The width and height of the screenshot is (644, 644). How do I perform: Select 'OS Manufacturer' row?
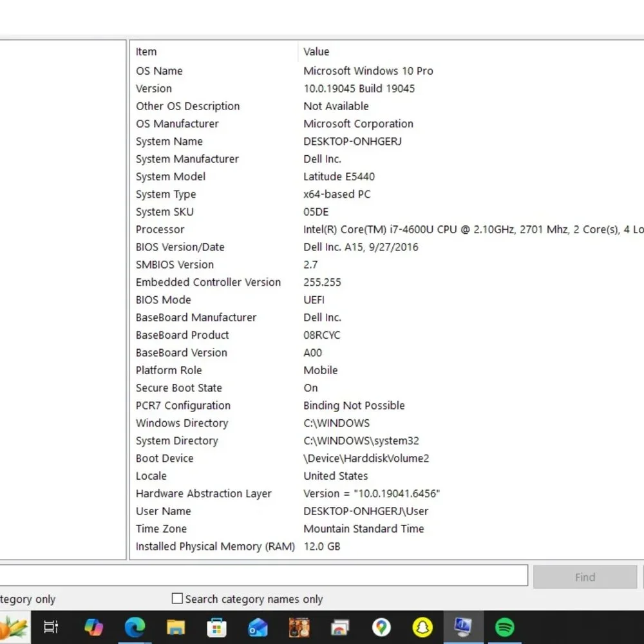[x=178, y=124]
